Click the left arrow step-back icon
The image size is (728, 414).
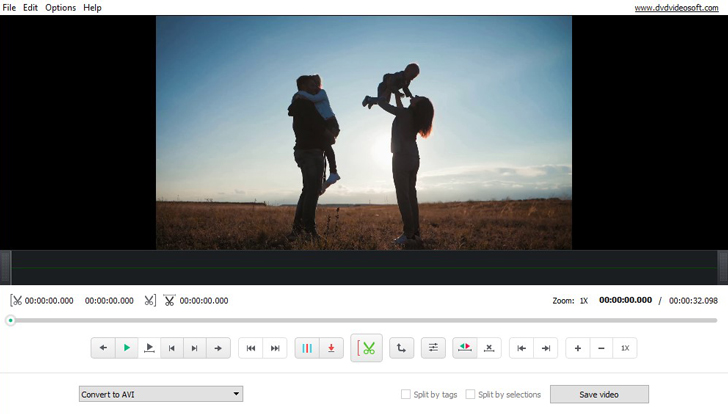coord(103,348)
